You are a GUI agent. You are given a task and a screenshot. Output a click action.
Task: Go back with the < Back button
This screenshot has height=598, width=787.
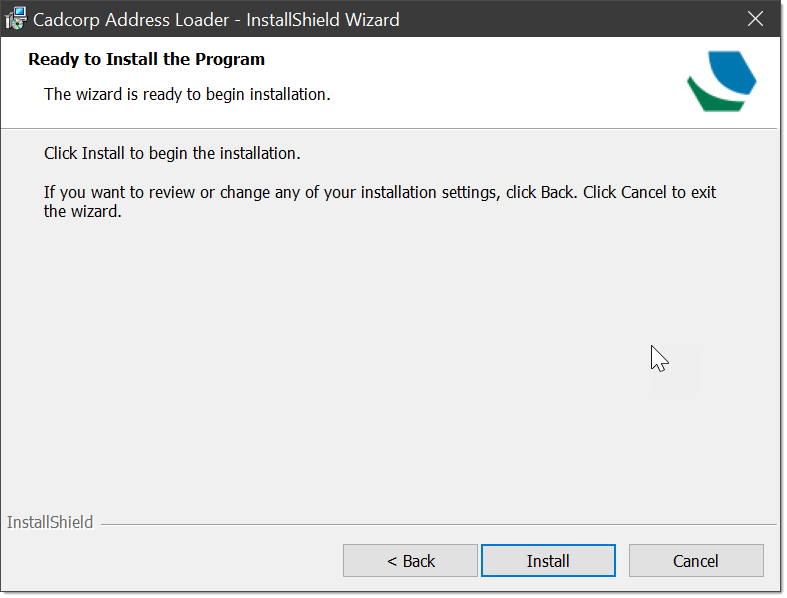pyautogui.click(x=410, y=561)
